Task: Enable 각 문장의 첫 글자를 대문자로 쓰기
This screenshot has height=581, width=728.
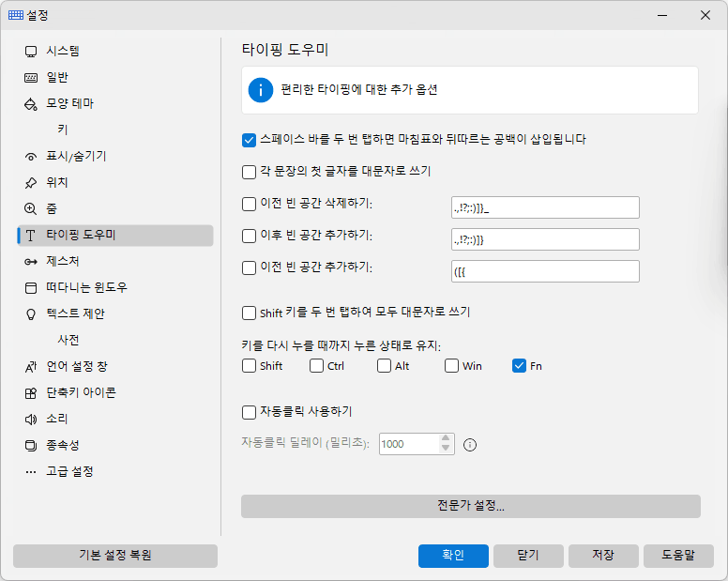Action: click(x=249, y=172)
